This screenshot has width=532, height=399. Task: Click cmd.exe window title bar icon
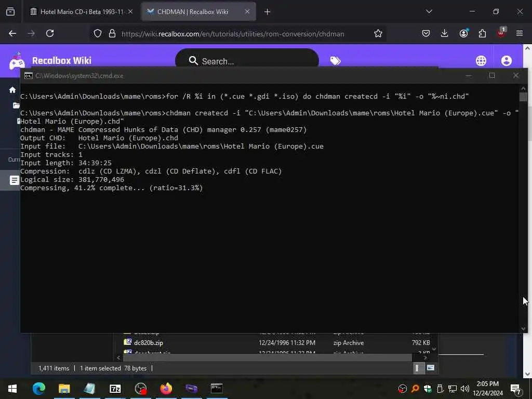point(29,76)
